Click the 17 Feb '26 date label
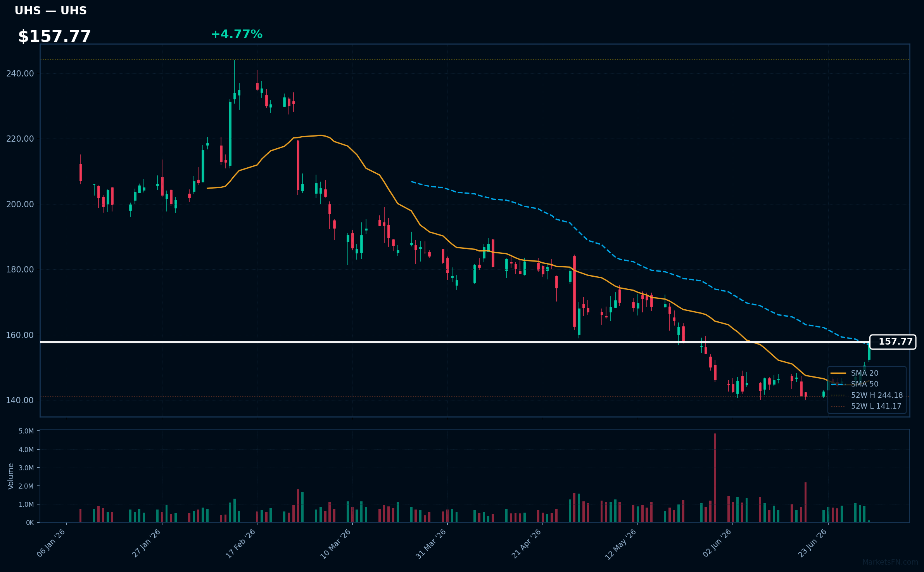Screen dimensions: 924x572 [x=241, y=543]
